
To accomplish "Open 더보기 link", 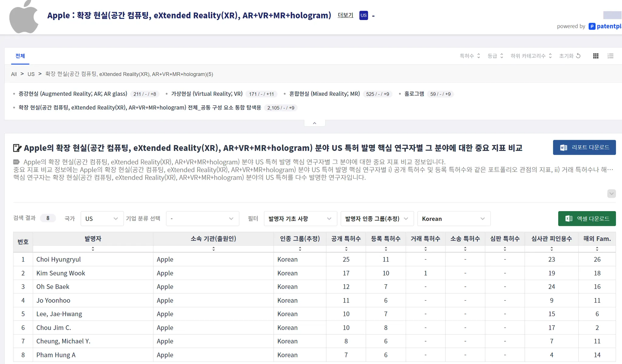I will coord(345,15).
